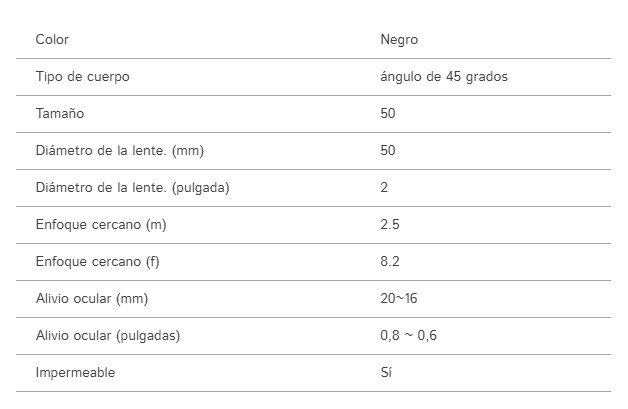Viewport: 628px width, 409px height.
Task: Click 'Alivio ocular (mm)' label
Action: pyautogui.click(x=92, y=298)
